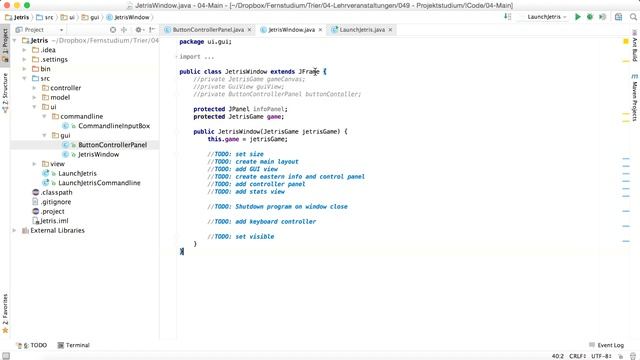Run the LaunchJetris configuration
Viewport: 640px width, 360px height.
click(x=578, y=17)
